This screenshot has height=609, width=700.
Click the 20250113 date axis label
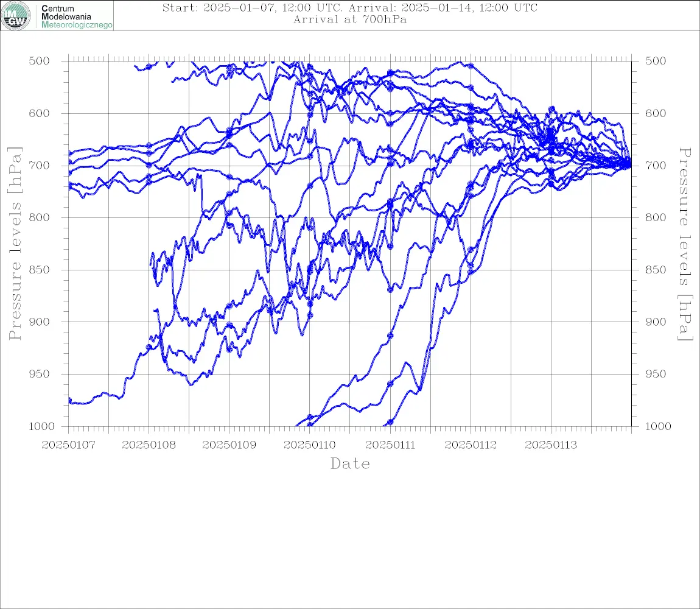[x=551, y=445]
